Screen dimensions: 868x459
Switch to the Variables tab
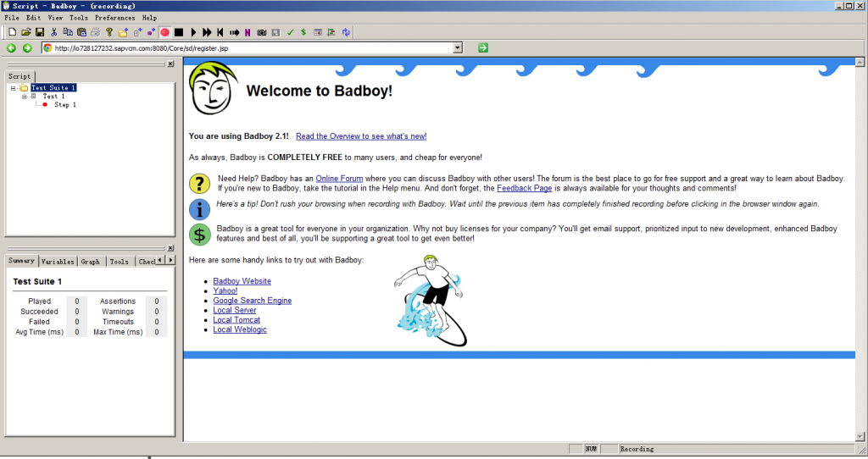coord(58,261)
